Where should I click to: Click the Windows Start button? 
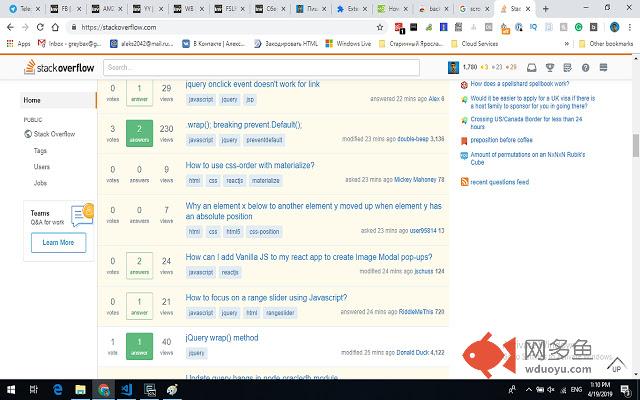click(11, 388)
